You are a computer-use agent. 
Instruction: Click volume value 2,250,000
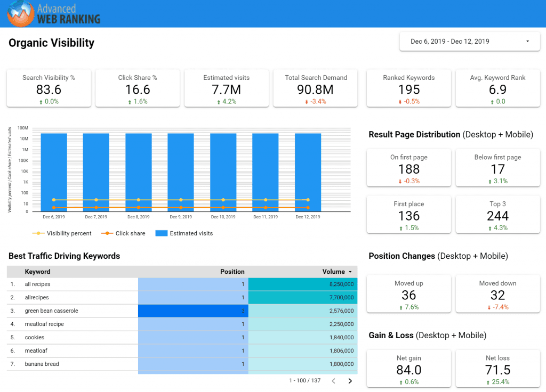(x=341, y=324)
